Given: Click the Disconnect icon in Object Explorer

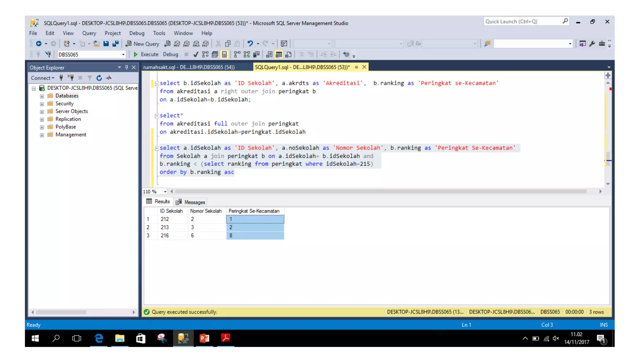Looking at the screenshot, I should 71,78.
